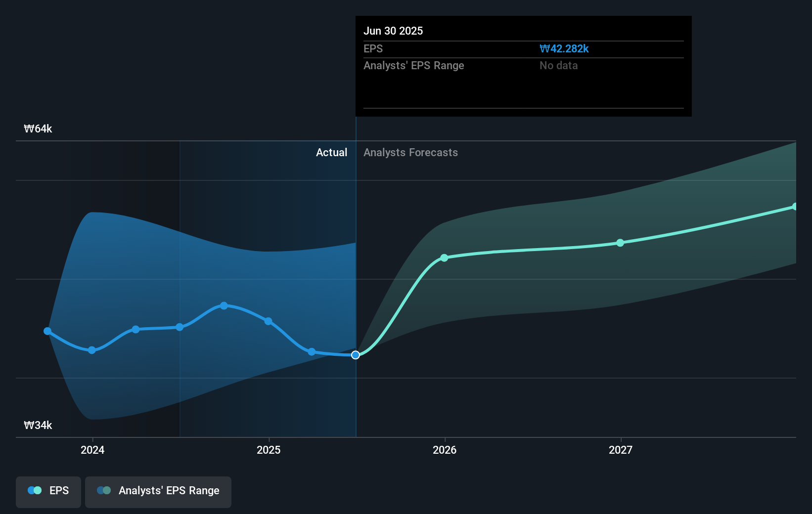Click the peak EPS data point in late 2024
Screen dimensions: 812x514
pos(224,306)
